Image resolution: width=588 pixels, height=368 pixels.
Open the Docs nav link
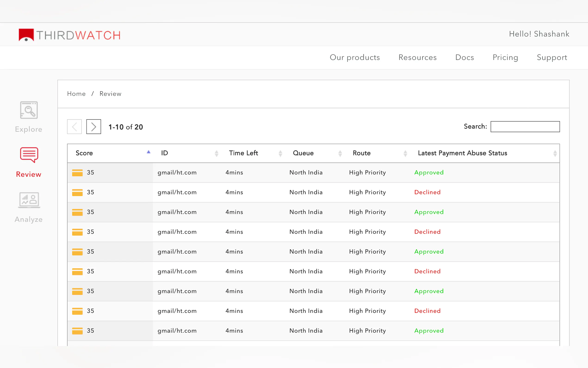(465, 57)
